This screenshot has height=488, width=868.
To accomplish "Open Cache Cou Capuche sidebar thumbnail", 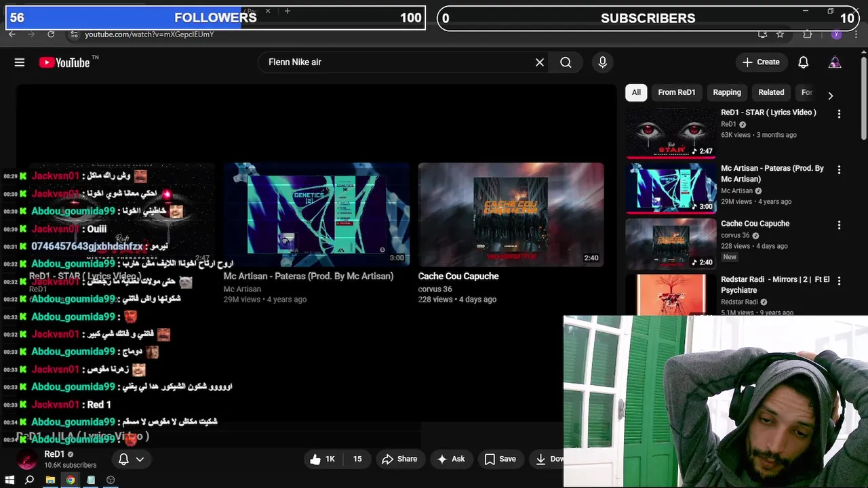I will click(x=671, y=244).
